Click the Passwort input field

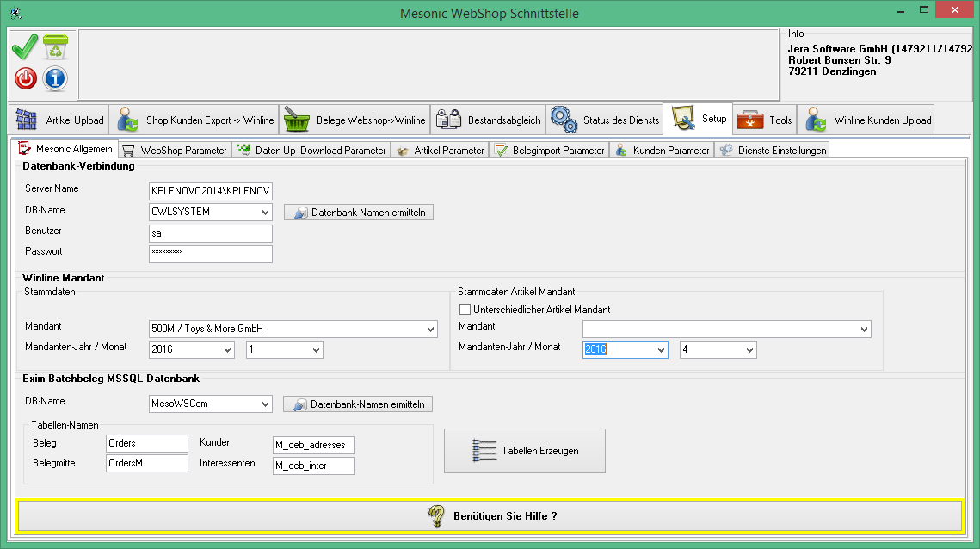click(x=210, y=254)
